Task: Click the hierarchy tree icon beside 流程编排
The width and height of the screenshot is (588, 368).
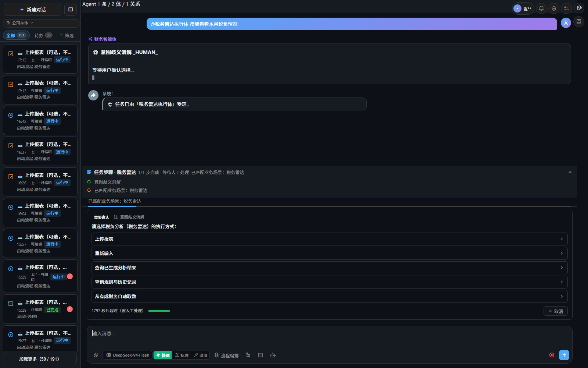Action: [x=248, y=355]
